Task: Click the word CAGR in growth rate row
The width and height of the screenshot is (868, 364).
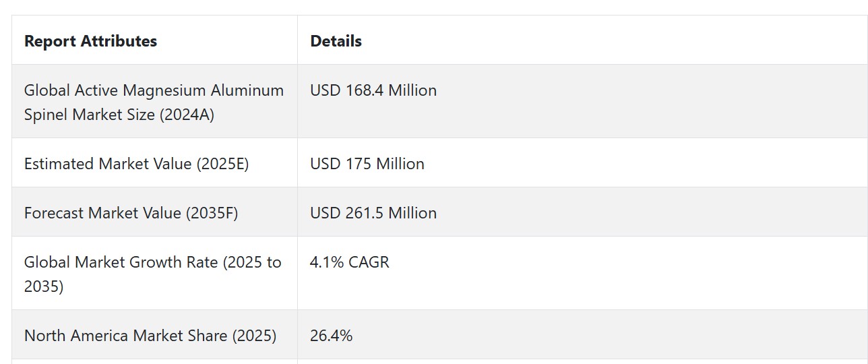Action: [x=369, y=262]
